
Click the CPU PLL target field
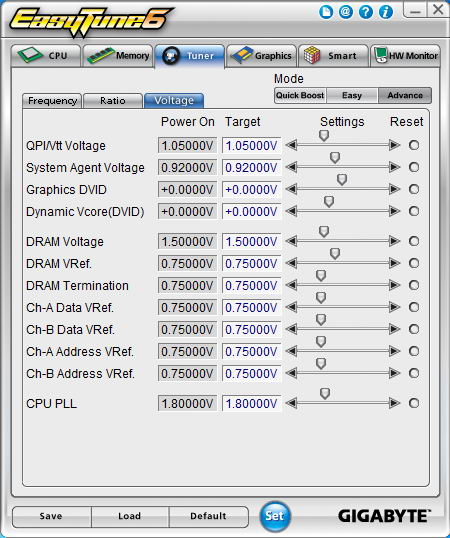tap(251, 403)
